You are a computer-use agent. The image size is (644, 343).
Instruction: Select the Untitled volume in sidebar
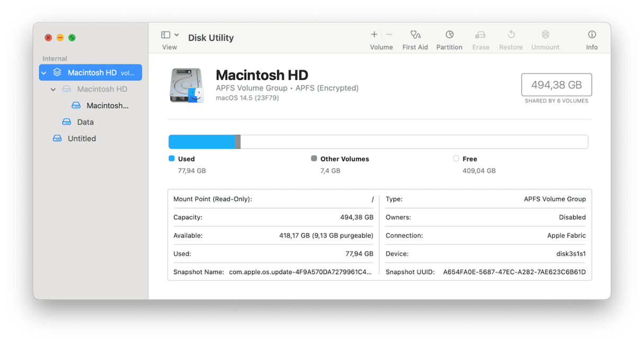(82, 139)
